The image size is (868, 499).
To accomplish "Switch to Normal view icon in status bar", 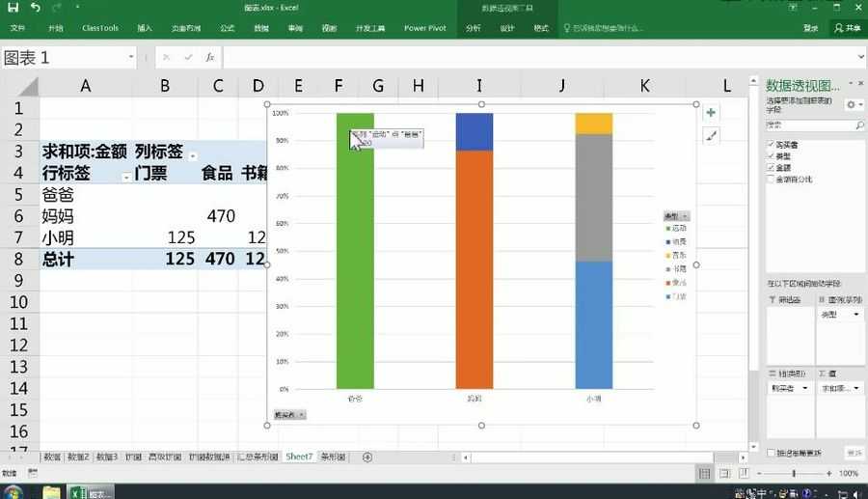I will point(704,474).
